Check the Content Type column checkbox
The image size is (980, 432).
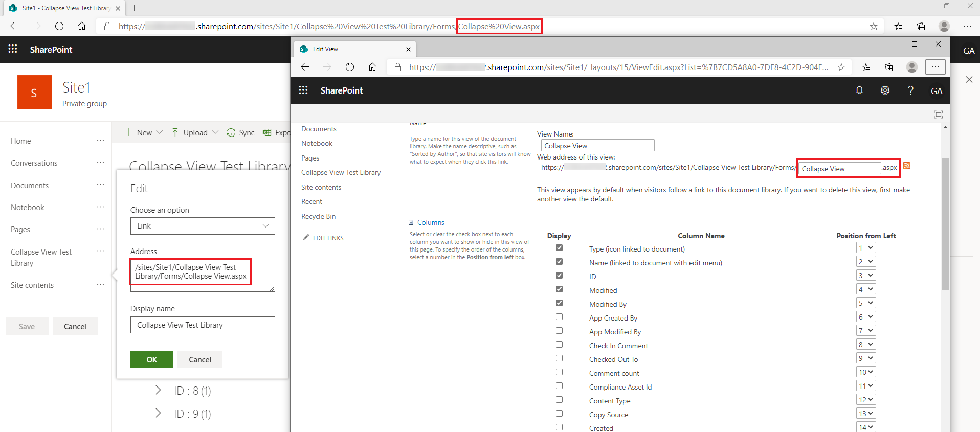click(559, 400)
